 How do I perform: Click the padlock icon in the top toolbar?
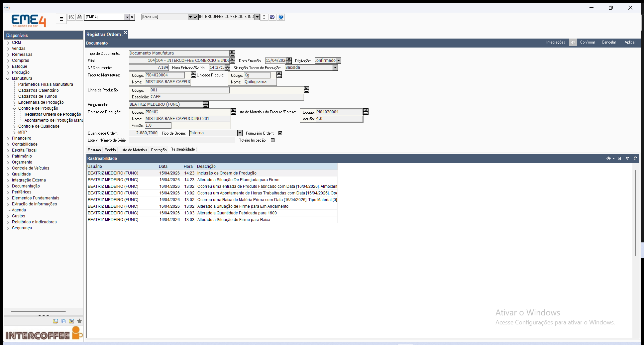(x=79, y=17)
